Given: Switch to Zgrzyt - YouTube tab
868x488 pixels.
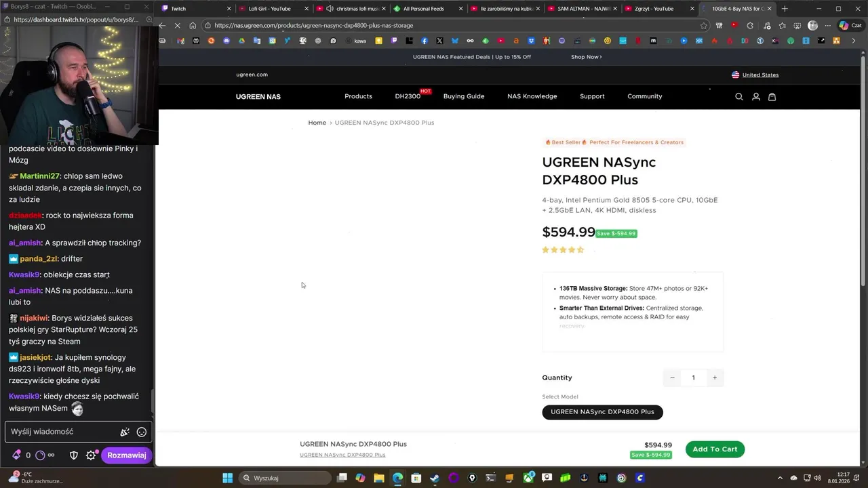Looking at the screenshot, I should (x=660, y=9).
